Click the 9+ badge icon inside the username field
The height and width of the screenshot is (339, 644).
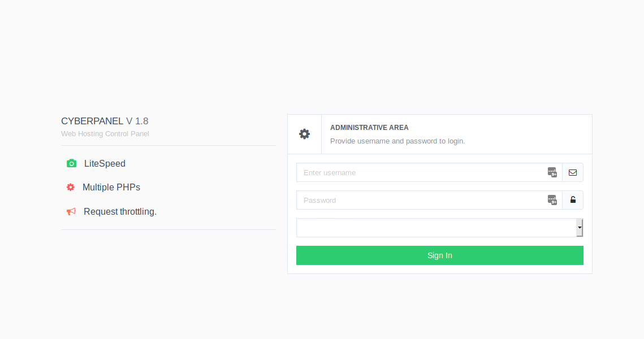click(551, 172)
